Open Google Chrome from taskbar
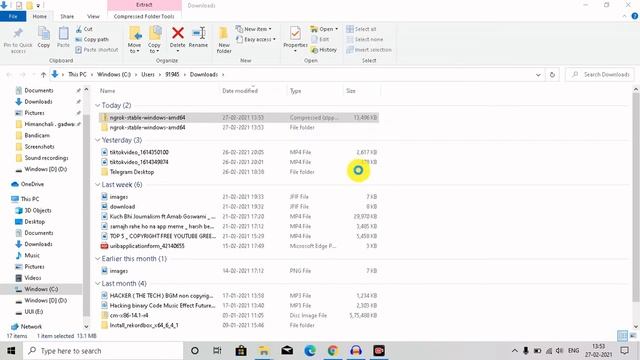640x360 pixels. pyautogui.click(x=333, y=351)
